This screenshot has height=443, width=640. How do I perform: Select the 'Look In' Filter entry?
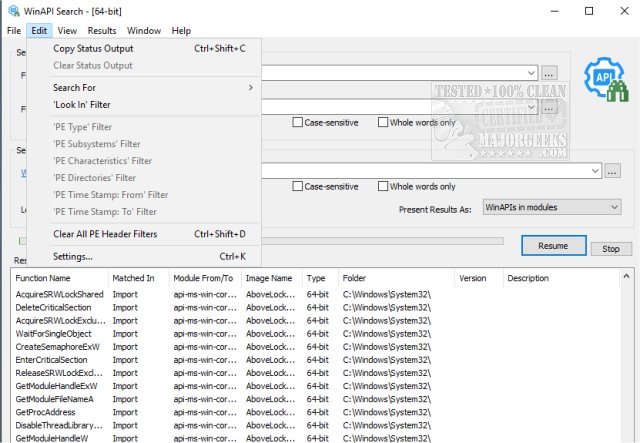click(144, 105)
